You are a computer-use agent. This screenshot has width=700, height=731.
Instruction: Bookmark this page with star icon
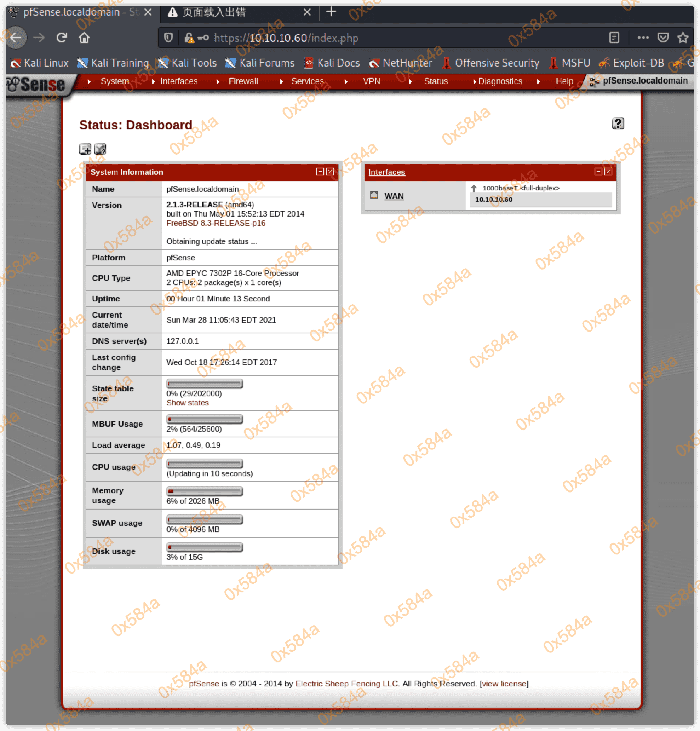682,38
